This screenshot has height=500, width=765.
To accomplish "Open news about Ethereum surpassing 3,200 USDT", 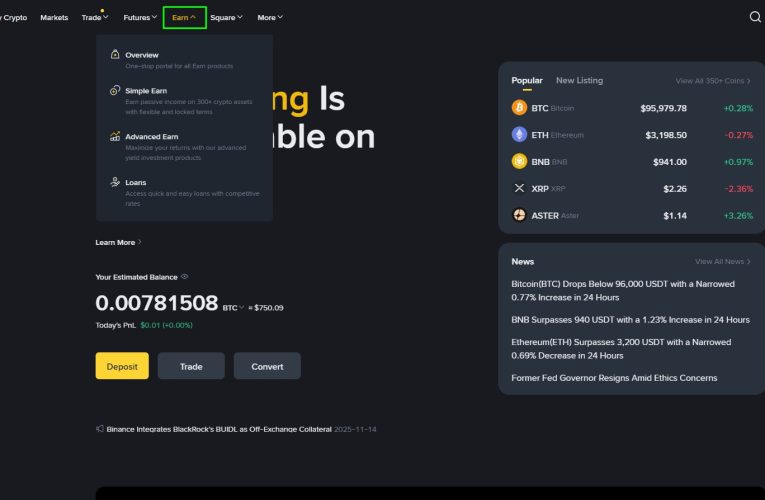I will [x=621, y=348].
